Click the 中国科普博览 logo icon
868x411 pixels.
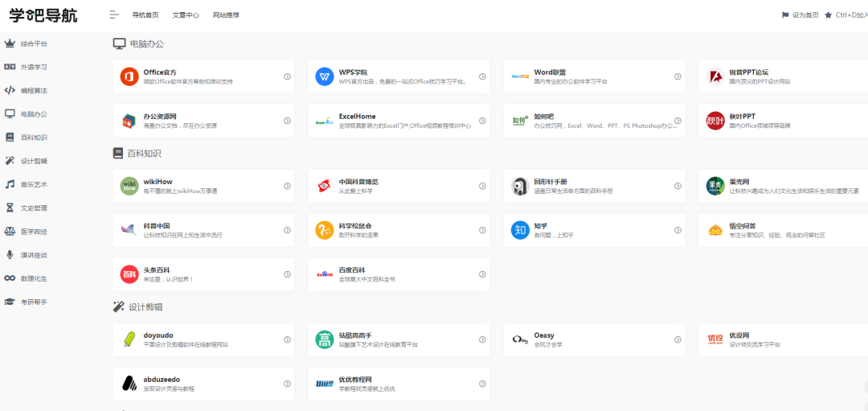[325, 186]
